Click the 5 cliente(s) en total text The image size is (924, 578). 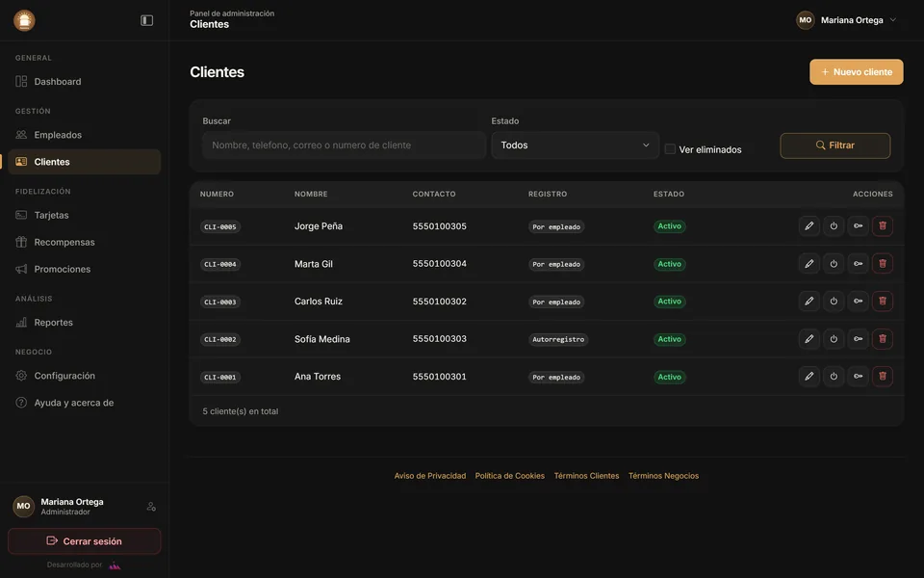241,411
